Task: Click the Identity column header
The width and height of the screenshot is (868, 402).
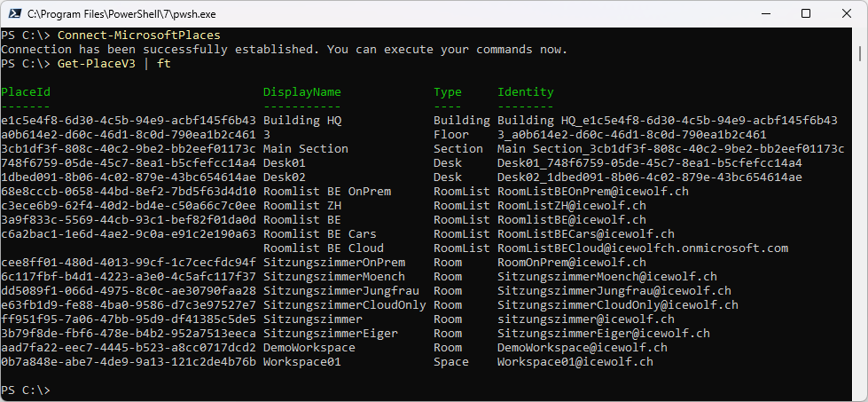Action: pos(526,92)
